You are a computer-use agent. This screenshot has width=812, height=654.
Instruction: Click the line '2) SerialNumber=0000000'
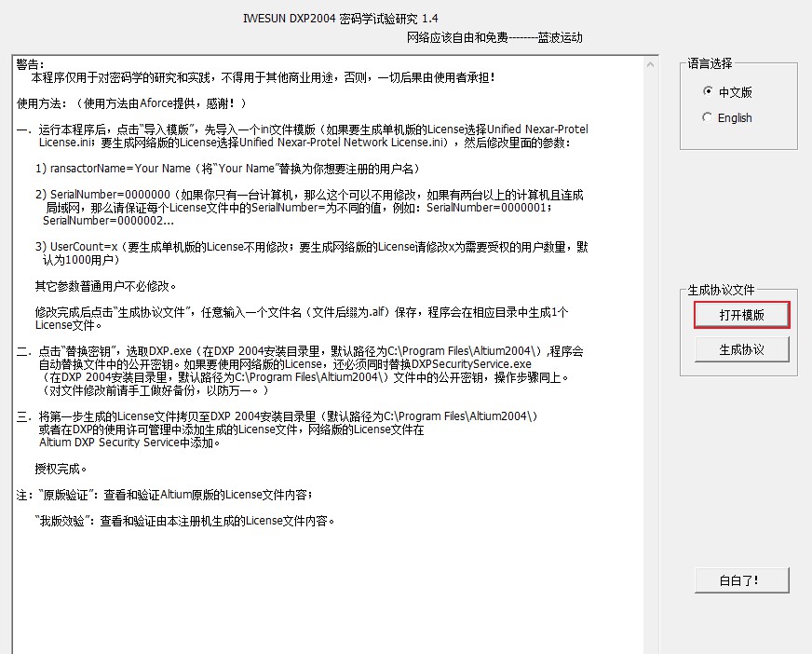click(309, 195)
